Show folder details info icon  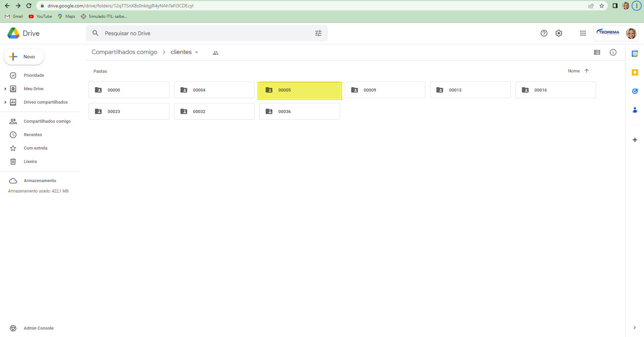coord(613,52)
